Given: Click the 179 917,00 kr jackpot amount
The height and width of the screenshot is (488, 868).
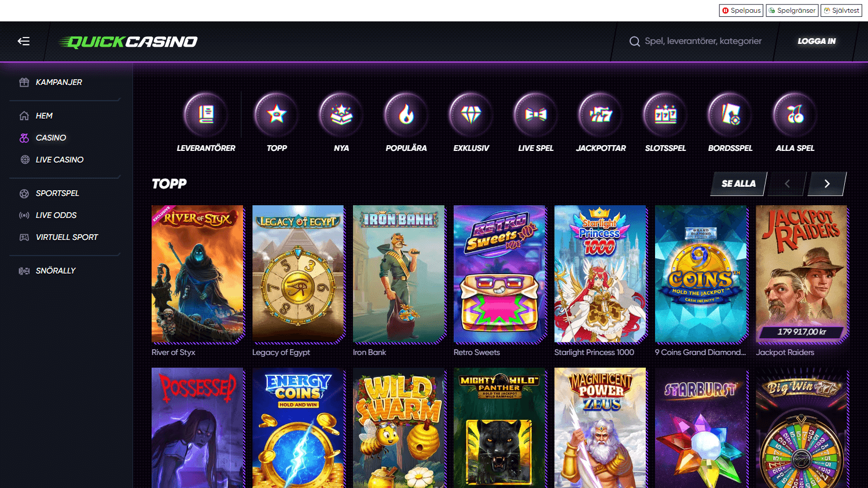Looking at the screenshot, I should (801, 332).
